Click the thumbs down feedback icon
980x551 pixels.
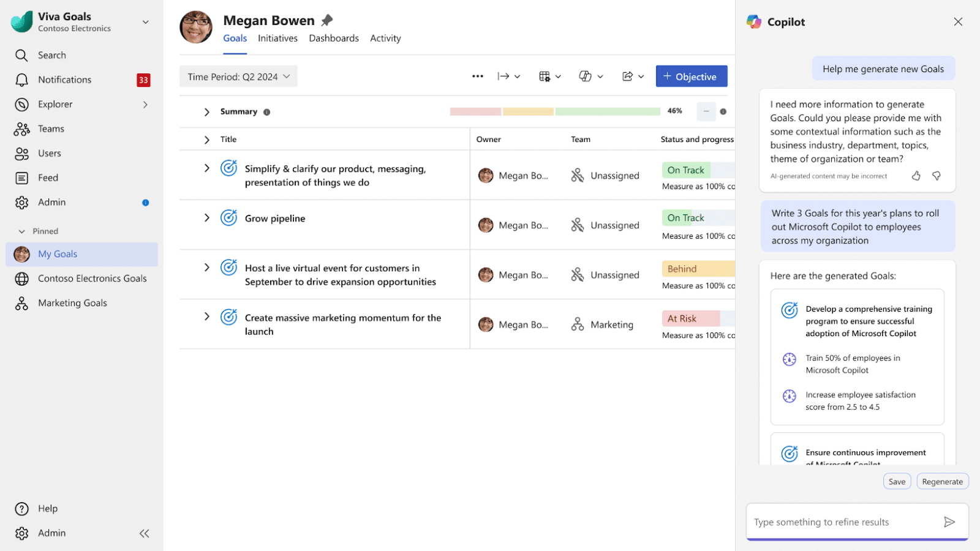[x=937, y=176]
